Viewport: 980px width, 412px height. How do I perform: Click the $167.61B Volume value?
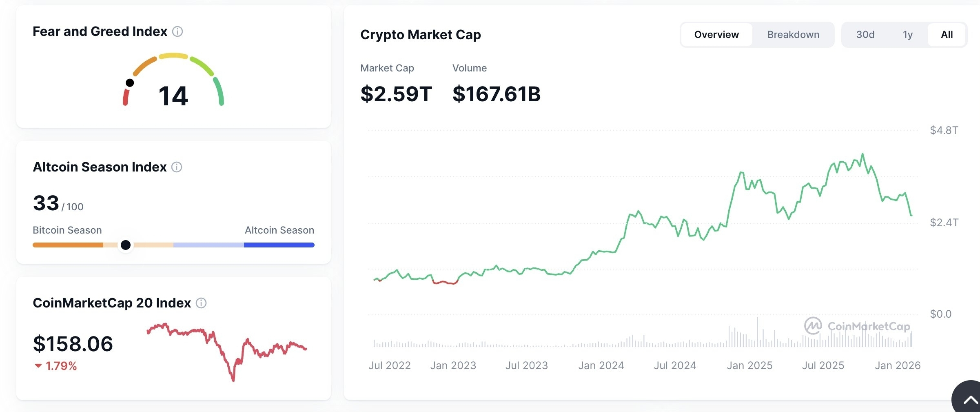497,94
